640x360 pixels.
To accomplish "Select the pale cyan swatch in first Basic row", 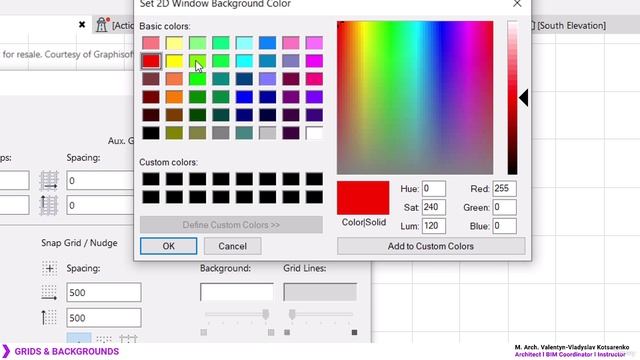I will pyautogui.click(x=244, y=43).
